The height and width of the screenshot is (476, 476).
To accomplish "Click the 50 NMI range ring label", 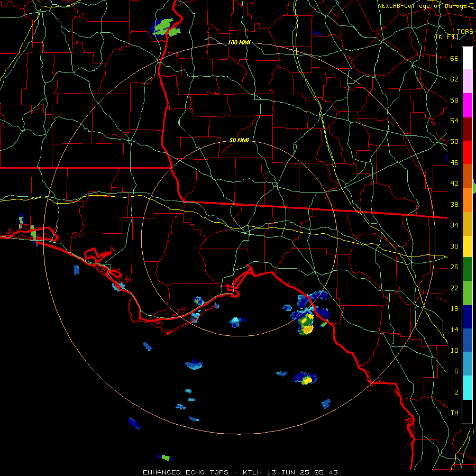I will coord(239,140).
